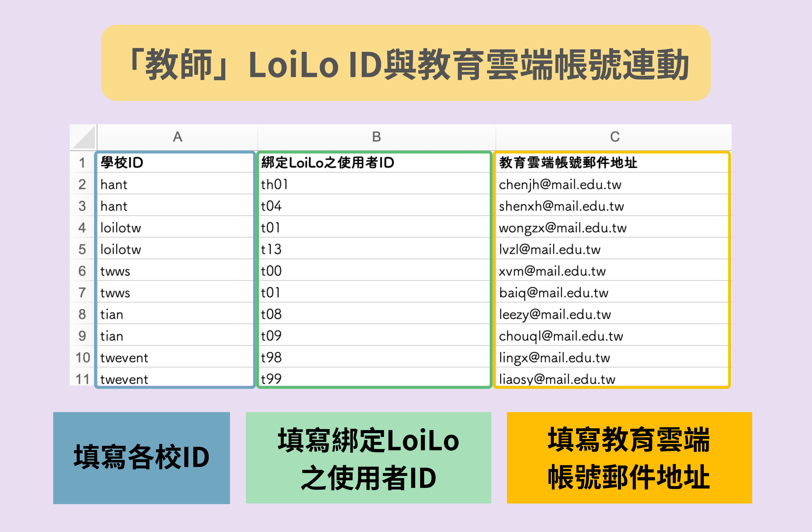Click the yellow title banner
This screenshot has width=812, height=532.
406,63
